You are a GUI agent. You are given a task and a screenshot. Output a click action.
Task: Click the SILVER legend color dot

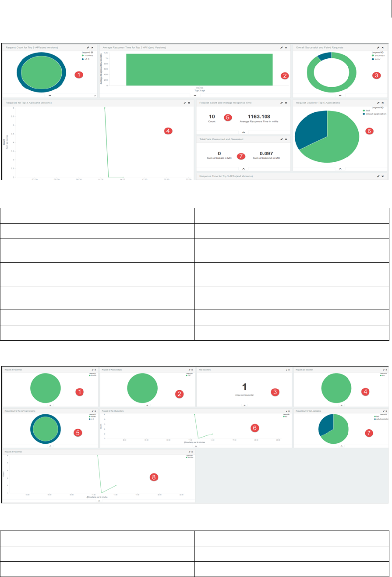point(91,376)
